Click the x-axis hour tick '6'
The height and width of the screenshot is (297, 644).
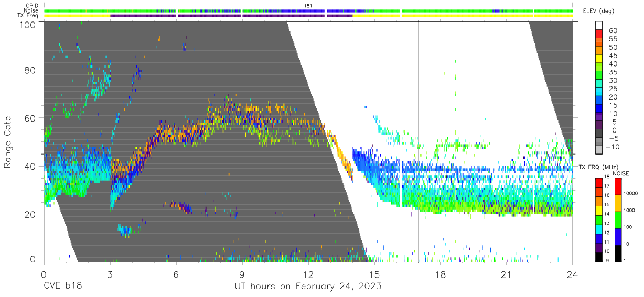pos(176,274)
